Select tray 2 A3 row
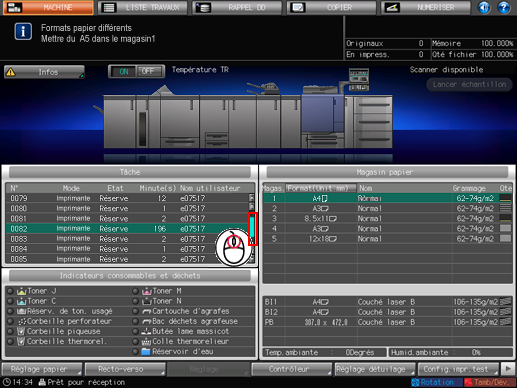 tap(387, 208)
